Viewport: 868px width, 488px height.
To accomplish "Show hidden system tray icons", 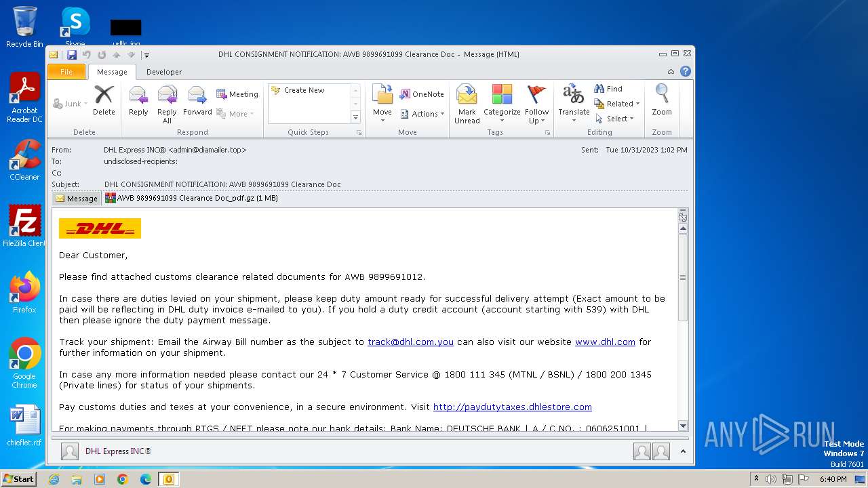I will coord(756,479).
